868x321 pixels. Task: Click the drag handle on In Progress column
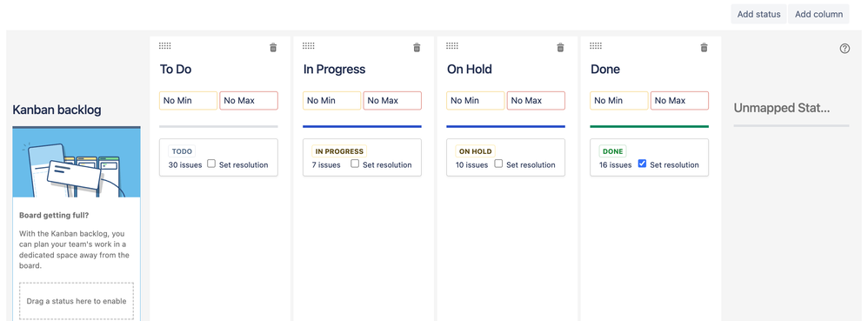point(309,45)
